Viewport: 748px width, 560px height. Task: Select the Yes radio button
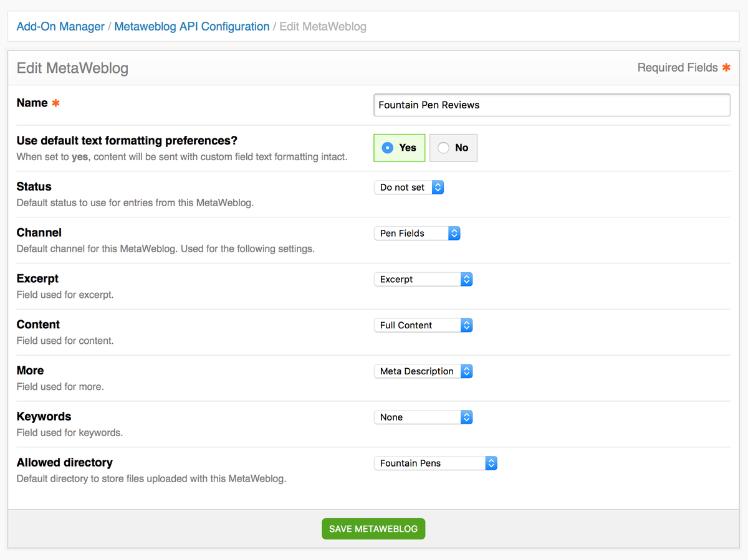388,148
